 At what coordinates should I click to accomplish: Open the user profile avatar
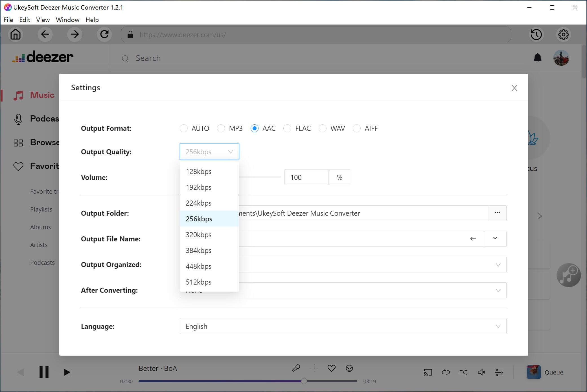561,58
